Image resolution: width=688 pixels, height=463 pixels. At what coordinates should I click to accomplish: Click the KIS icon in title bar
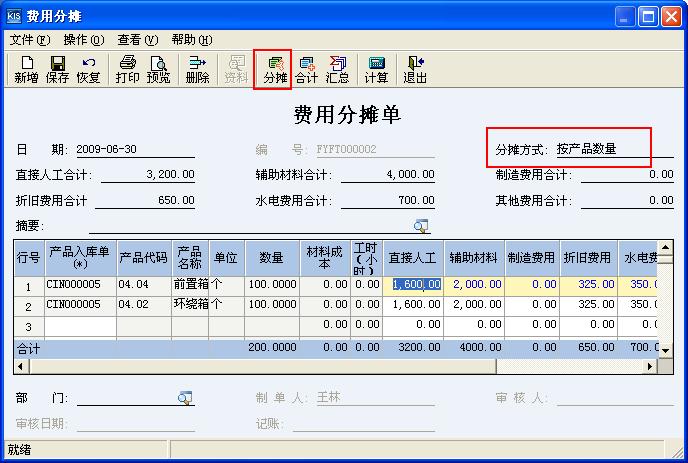[x=14, y=16]
